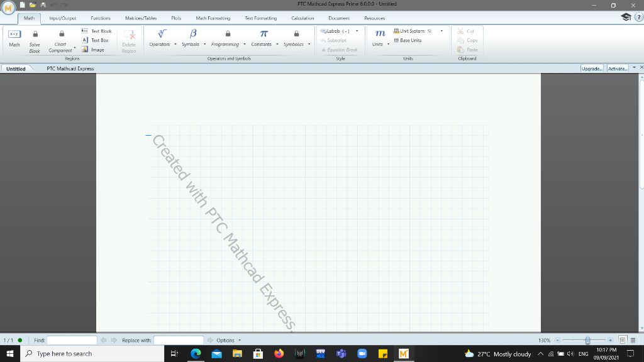Click the Paste clipboard button

467,50
